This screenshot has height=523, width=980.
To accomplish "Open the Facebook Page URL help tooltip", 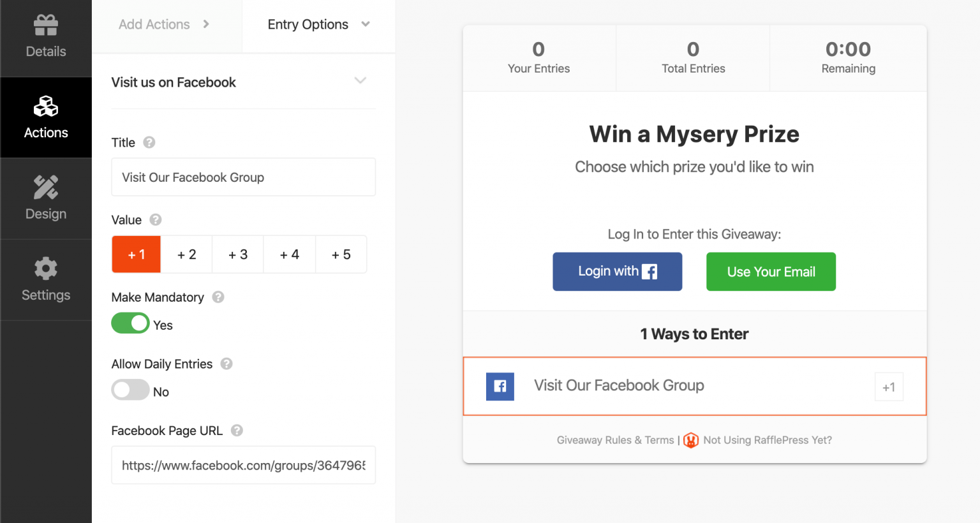I will coord(237,431).
